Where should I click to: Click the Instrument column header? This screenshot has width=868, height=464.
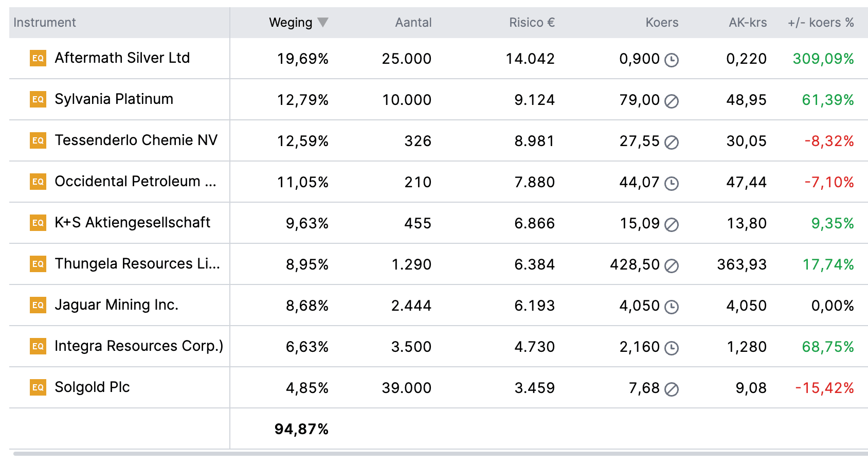pos(45,23)
